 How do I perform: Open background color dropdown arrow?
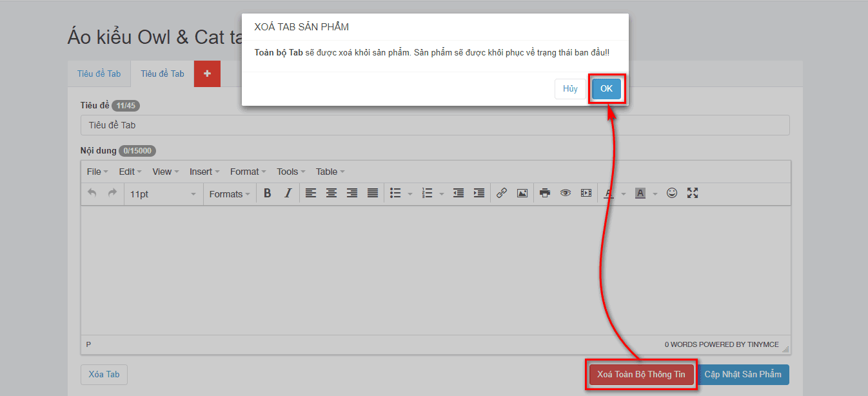point(655,194)
